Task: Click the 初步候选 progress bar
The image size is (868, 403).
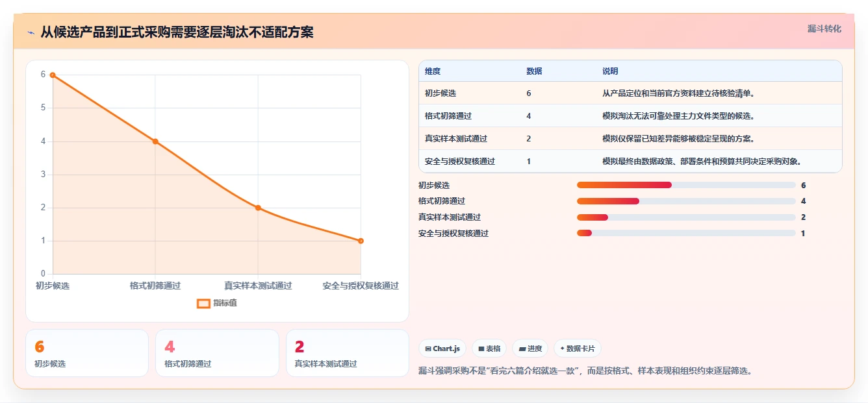Action: click(x=686, y=186)
